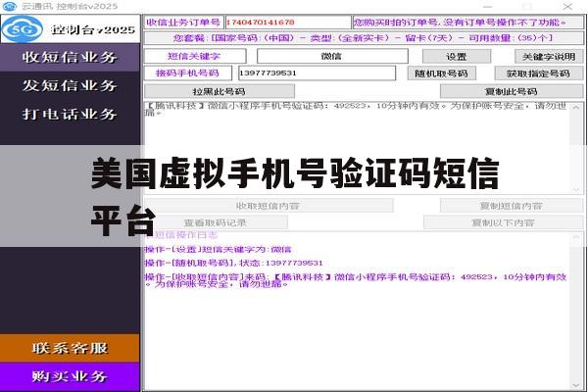Close the 控制台 window
The image size is (588, 392).
[x=567, y=7]
